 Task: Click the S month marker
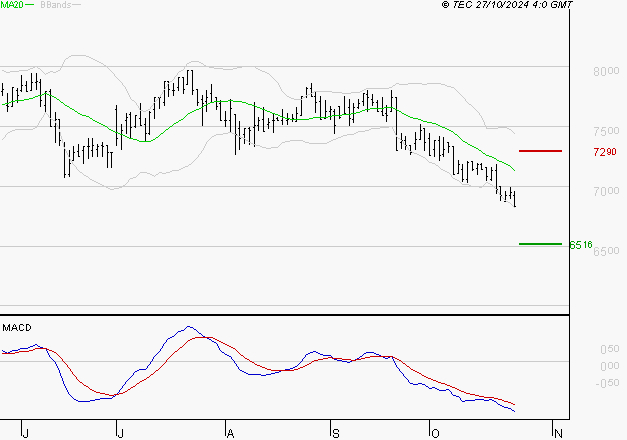click(x=335, y=433)
